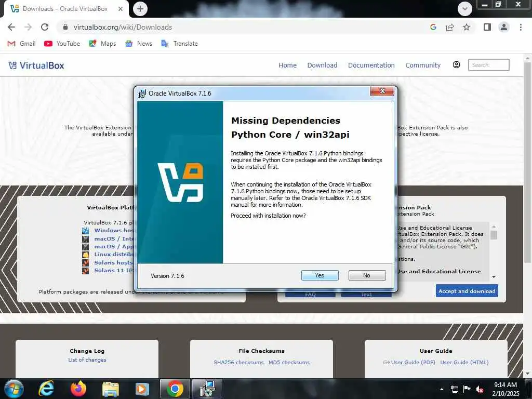Click the muted volume tray icon
The width and height of the screenshot is (532, 399).
point(480,389)
